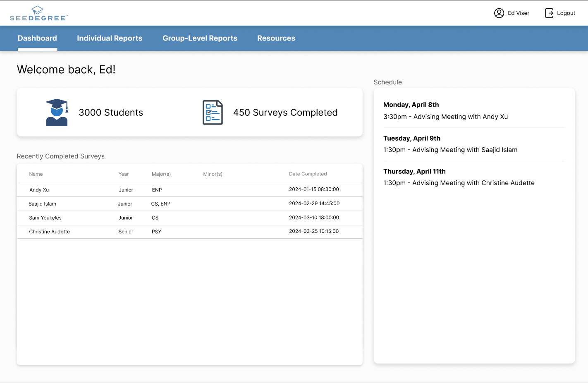The image size is (588, 383).
Task: Click the Date Completed column header
Action: [308, 174]
